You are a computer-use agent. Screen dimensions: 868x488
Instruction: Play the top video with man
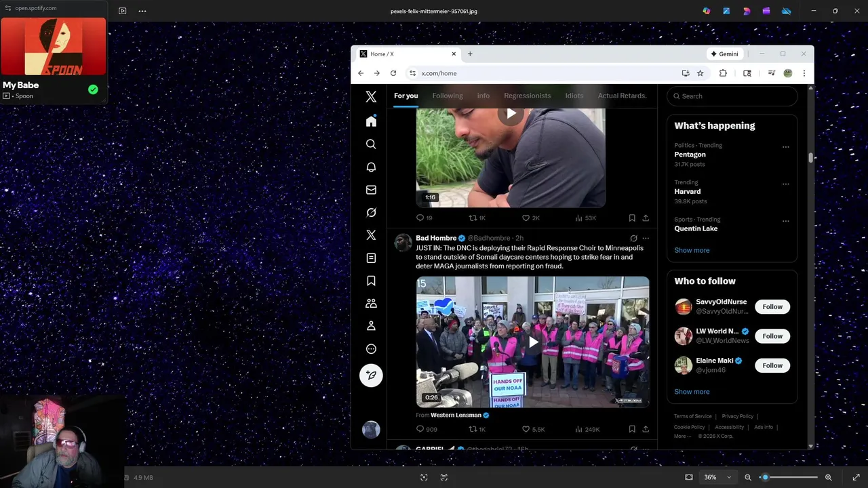(511, 114)
